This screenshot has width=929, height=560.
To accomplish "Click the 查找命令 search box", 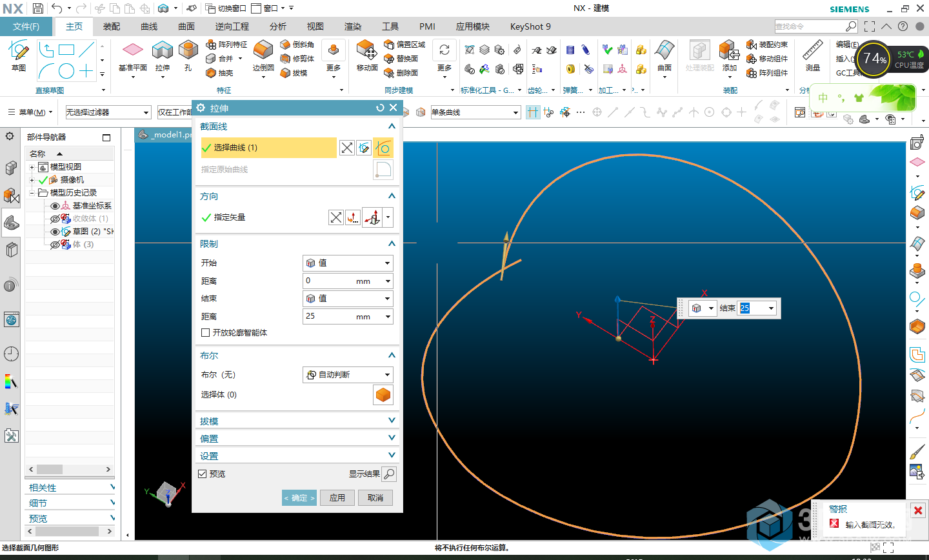I will pos(815,26).
